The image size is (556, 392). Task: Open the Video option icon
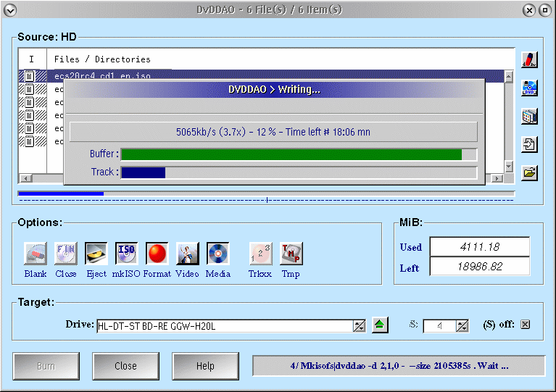(188, 254)
